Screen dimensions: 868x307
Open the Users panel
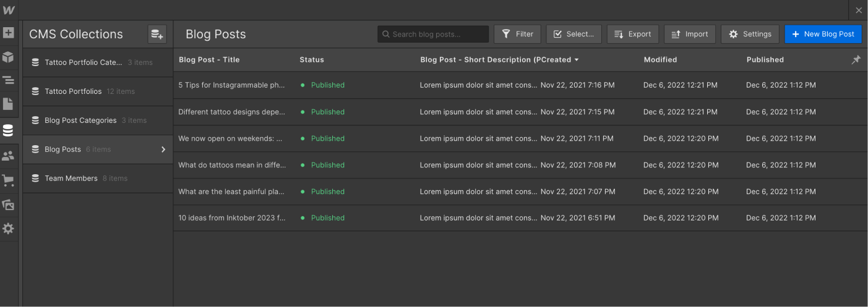click(8, 156)
